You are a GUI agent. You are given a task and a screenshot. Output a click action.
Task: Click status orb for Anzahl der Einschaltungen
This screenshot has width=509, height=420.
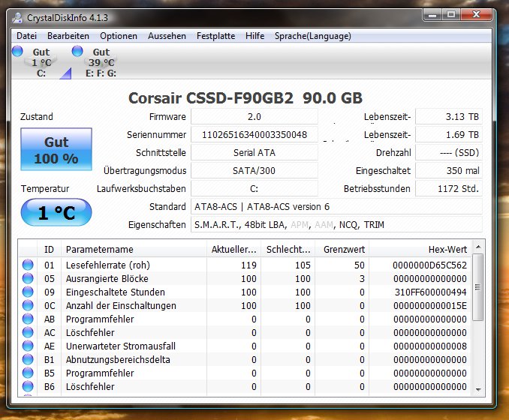[28, 305]
